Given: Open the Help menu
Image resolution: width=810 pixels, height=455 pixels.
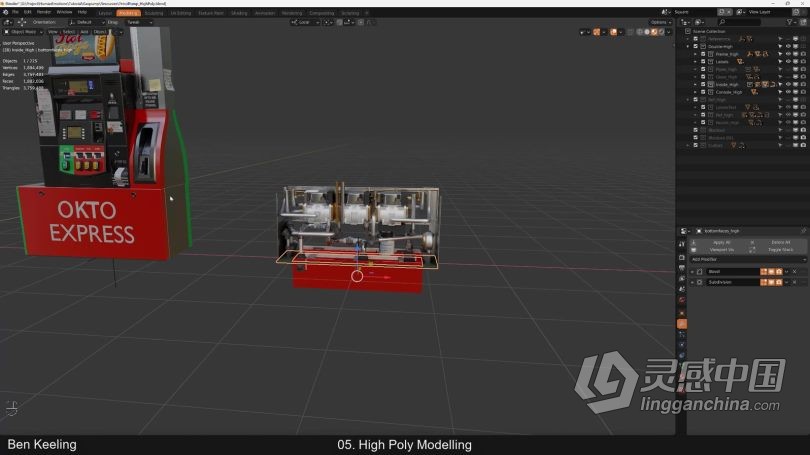Looking at the screenshot, I should [82, 12].
